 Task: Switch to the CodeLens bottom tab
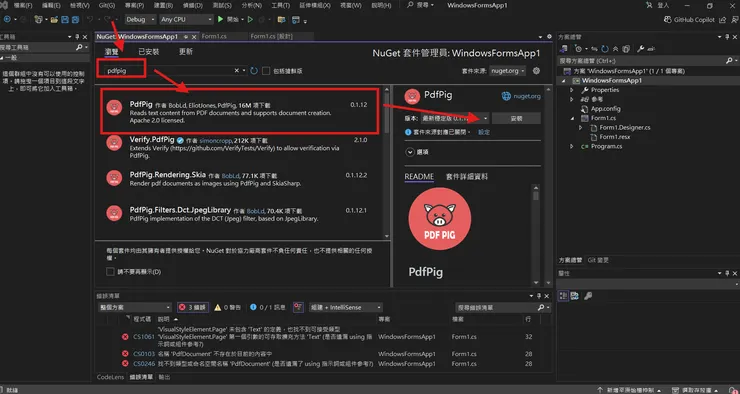[110, 377]
